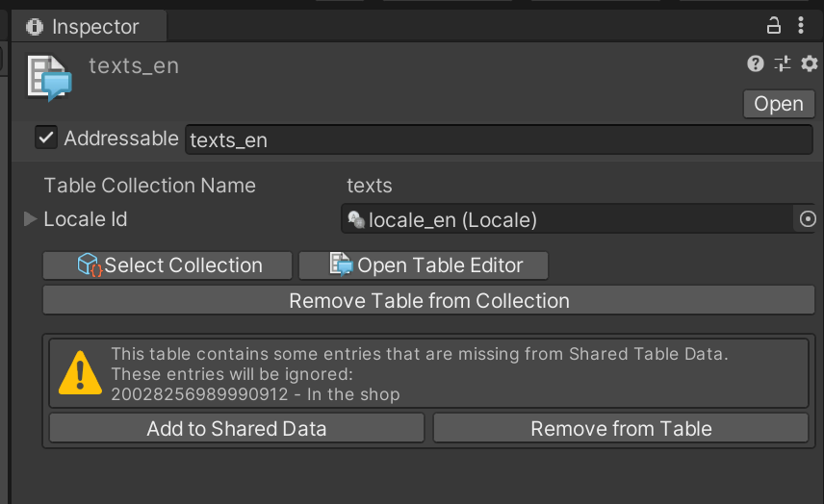Select the locale_en (Locale) object field
The height and width of the screenshot is (504, 824).
(x=566, y=220)
